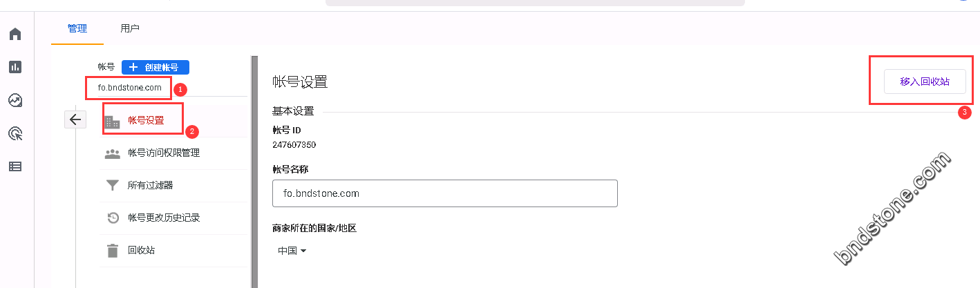Click the funnel icon for 所有过滤器
980x288 pixels.
point(112,185)
